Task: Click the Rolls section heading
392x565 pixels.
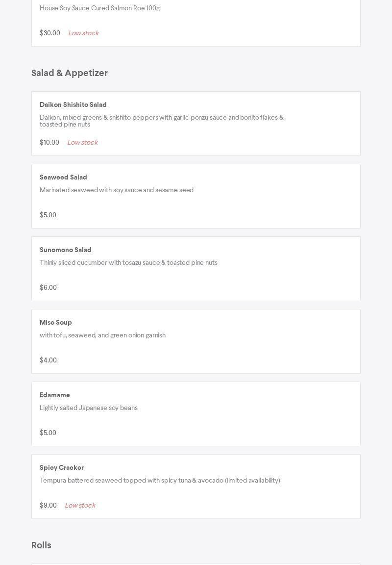Action: point(41,545)
